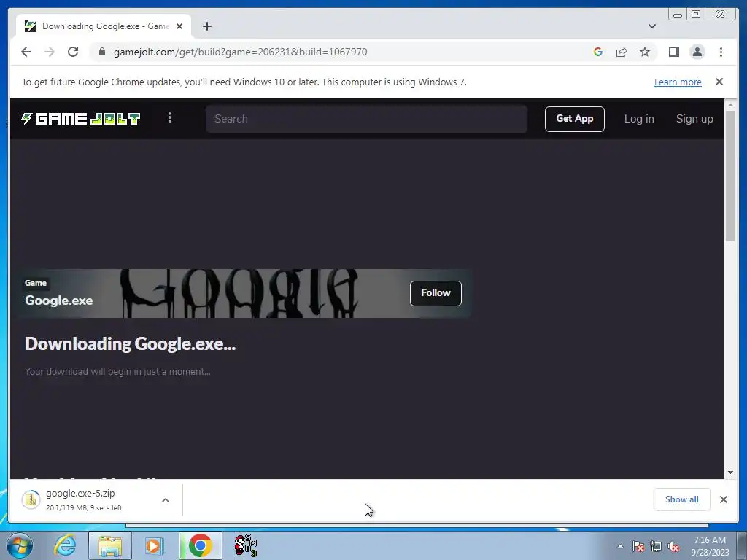This screenshot has height=560, width=747.
Task: Open Chrome side panel
Action: 673,52
